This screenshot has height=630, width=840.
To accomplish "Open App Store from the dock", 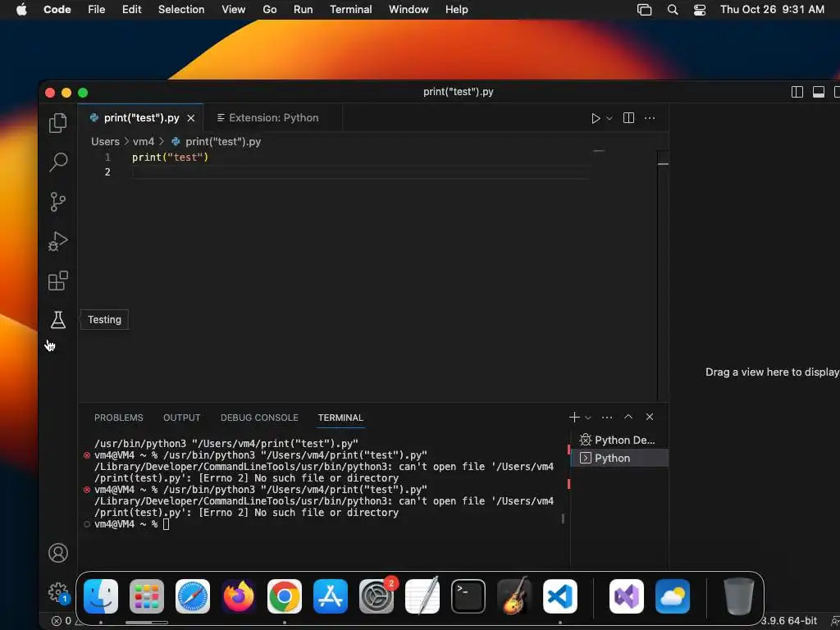I will [331, 596].
